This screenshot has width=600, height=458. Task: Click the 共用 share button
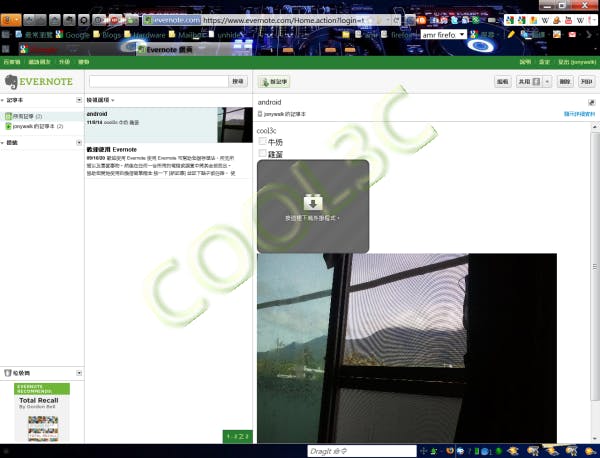tap(528, 81)
